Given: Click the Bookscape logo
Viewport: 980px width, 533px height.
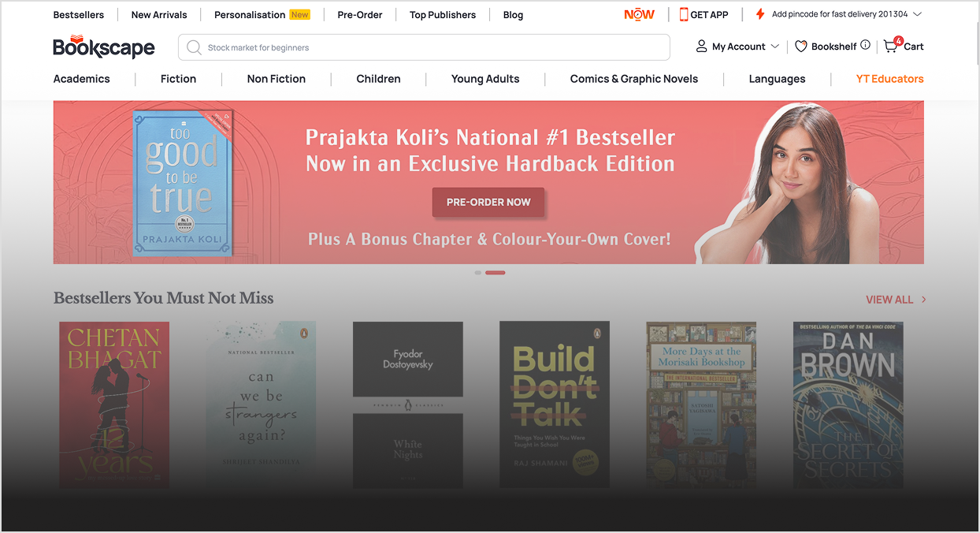Looking at the screenshot, I should pos(104,47).
